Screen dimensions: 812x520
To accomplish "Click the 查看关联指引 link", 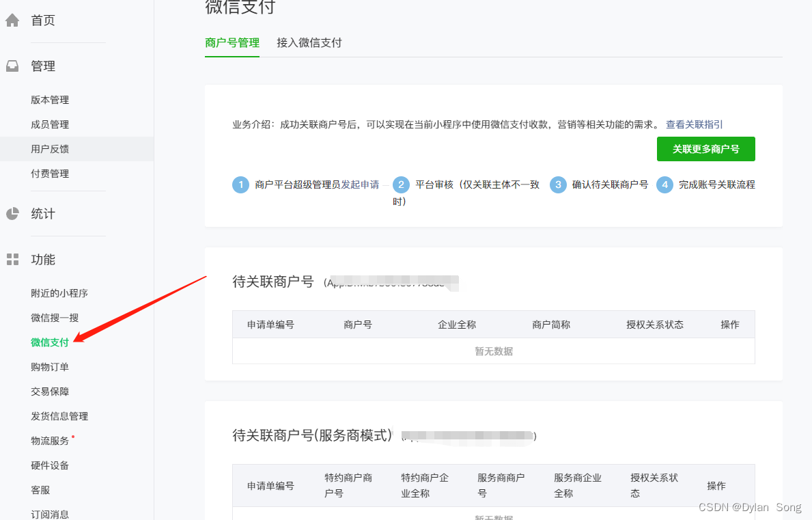I will pyautogui.click(x=694, y=124).
